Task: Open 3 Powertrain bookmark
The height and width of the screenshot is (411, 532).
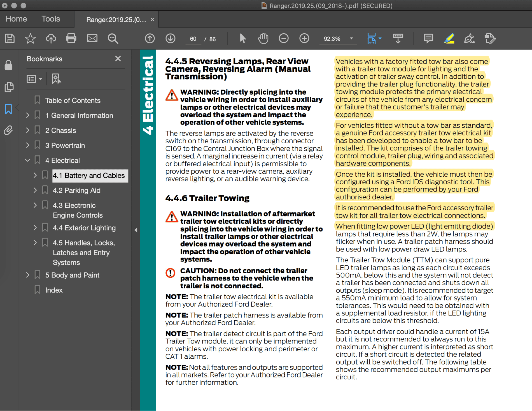Action: coord(65,145)
